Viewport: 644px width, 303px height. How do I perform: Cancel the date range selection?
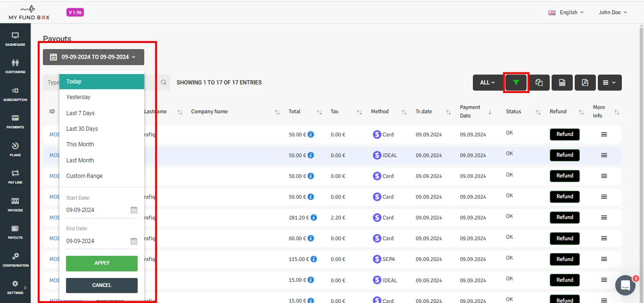(102, 286)
